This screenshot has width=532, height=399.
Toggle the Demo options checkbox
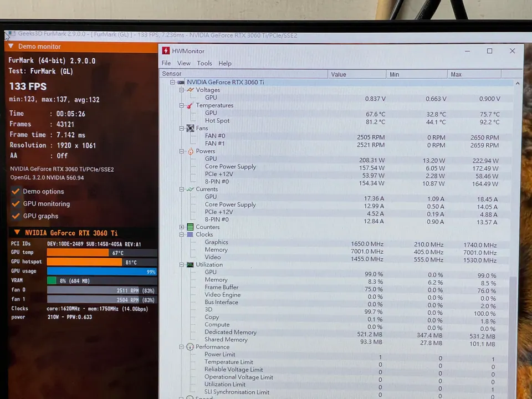pyautogui.click(x=16, y=191)
